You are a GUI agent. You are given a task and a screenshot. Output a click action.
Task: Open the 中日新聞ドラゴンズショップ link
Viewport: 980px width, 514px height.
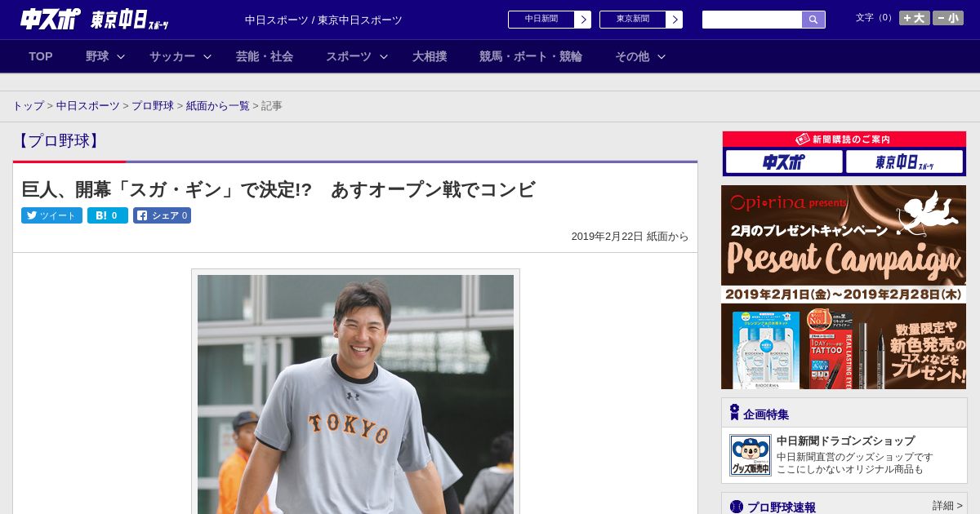(845, 441)
